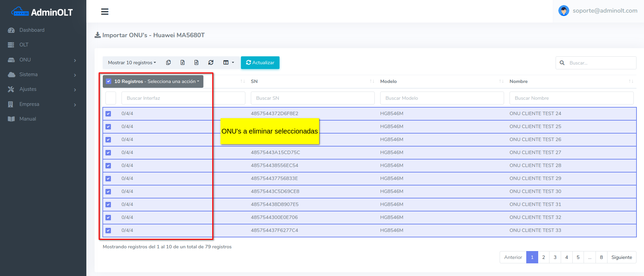Click the AdminOLT cloud logo
The image size is (644, 276).
20,12
